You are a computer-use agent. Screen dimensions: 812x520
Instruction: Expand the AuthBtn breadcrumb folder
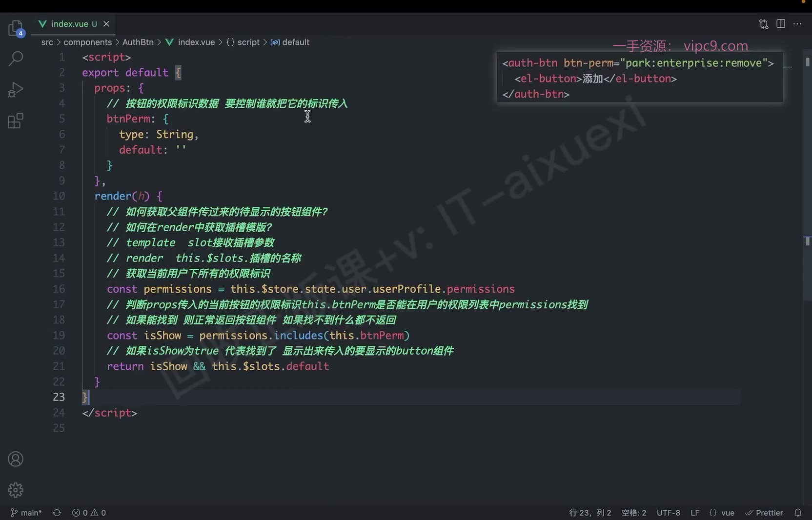tap(138, 42)
